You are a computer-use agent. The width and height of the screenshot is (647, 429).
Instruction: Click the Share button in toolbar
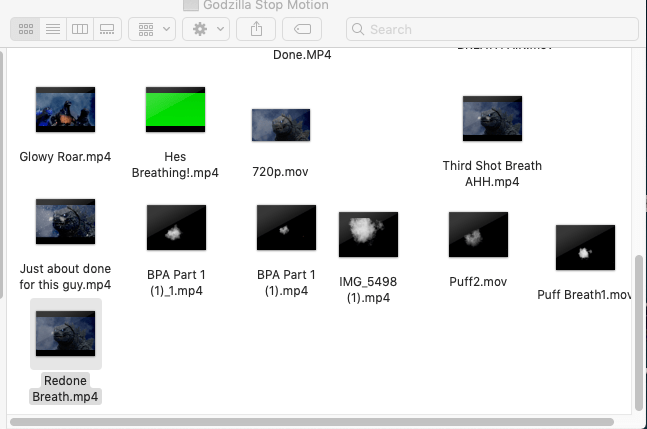click(x=255, y=30)
